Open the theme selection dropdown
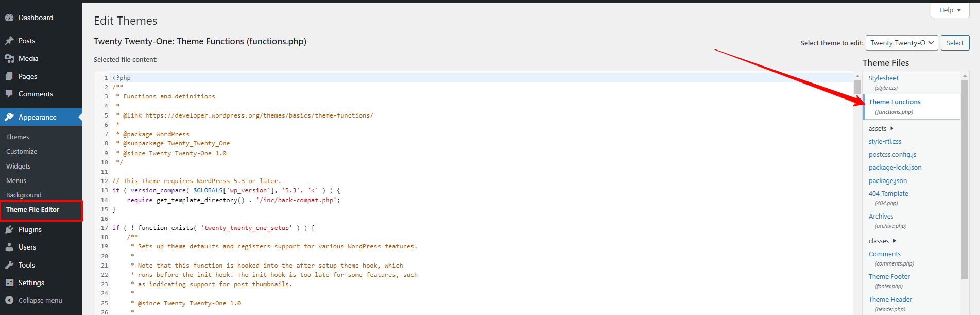The image size is (980, 315). [x=902, y=43]
